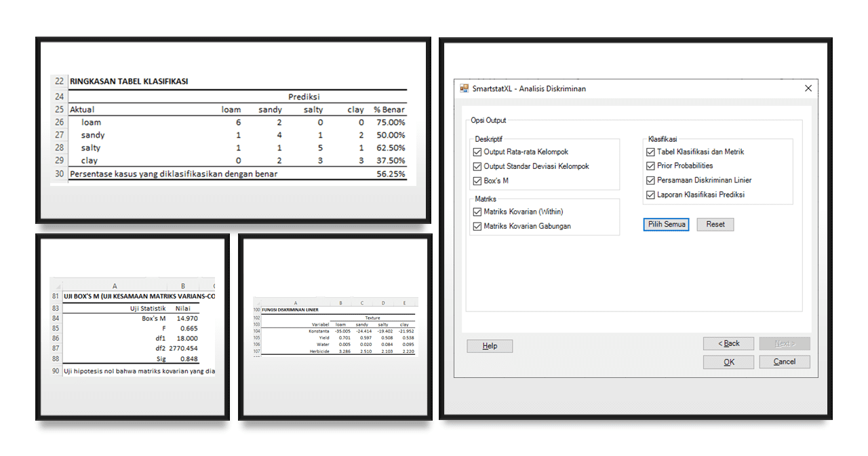868x456 pixels.
Task: Uncheck Matriks Kovarian Gabungan option
Action: (479, 227)
